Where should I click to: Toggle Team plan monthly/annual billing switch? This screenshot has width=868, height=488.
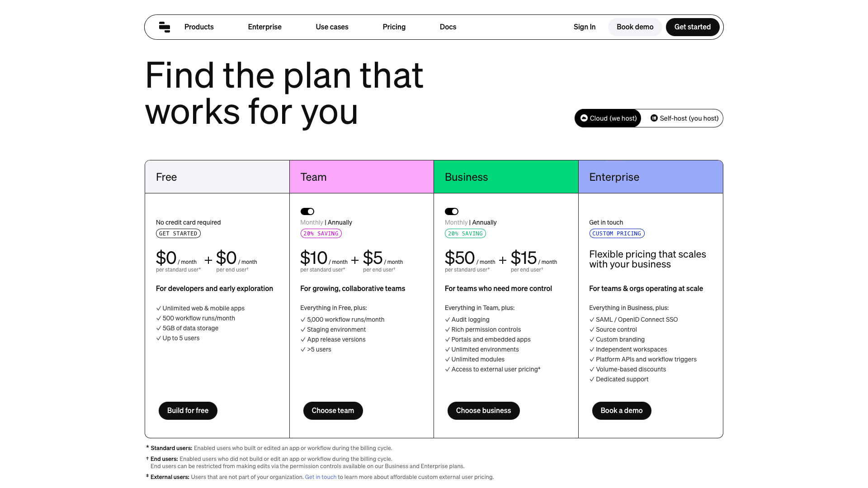[x=307, y=211]
